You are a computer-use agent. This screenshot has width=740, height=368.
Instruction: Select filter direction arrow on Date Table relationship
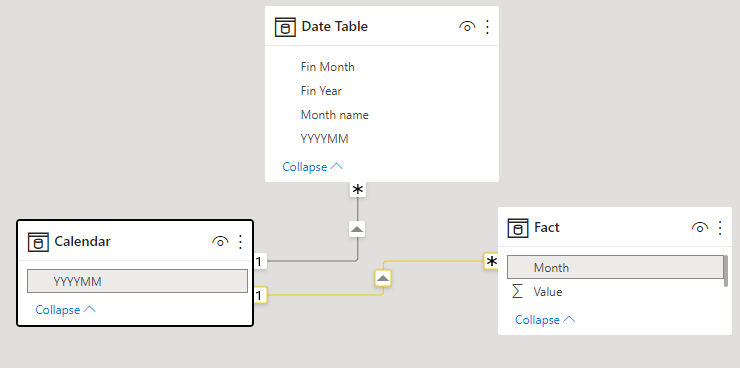357,229
